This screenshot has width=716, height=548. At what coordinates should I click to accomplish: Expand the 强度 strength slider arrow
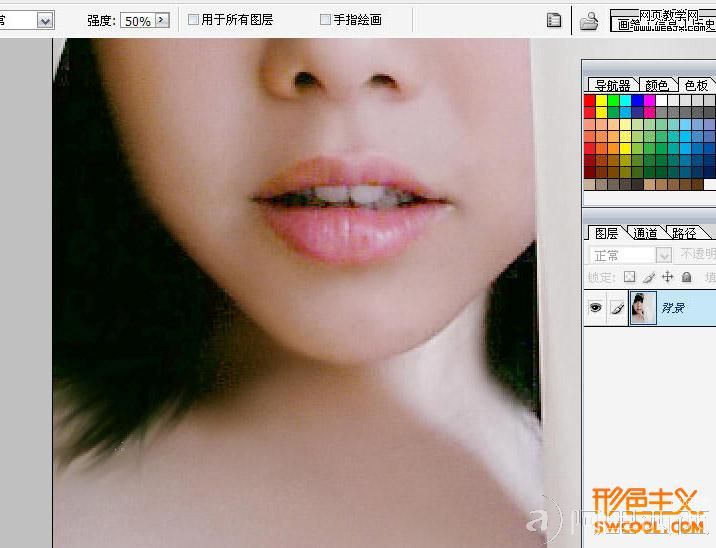[x=162, y=20]
